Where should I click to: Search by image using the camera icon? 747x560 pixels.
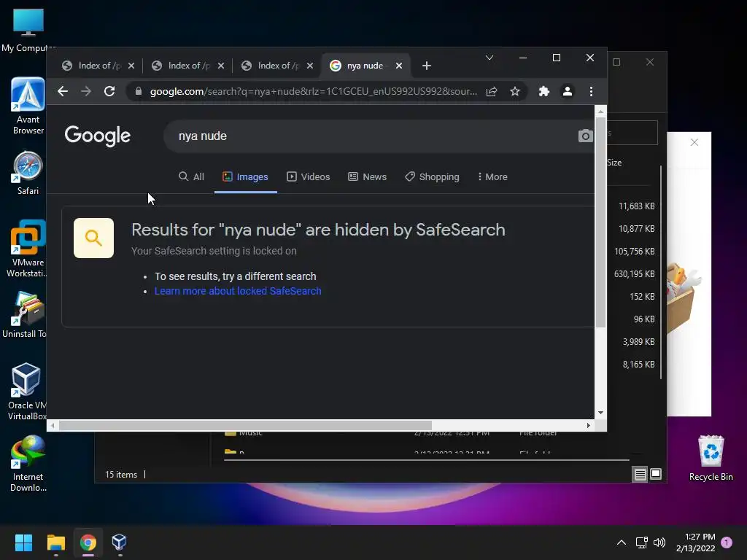[x=585, y=136]
